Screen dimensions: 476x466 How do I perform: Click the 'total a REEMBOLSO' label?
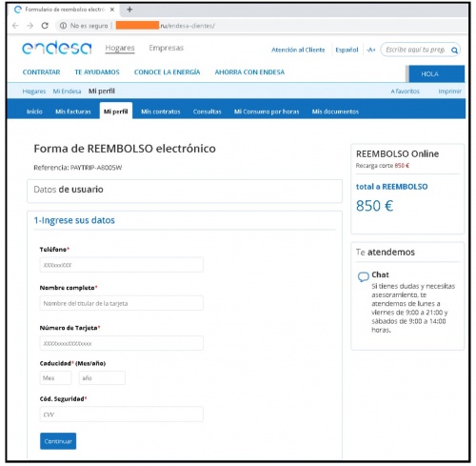tap(391, 187)
